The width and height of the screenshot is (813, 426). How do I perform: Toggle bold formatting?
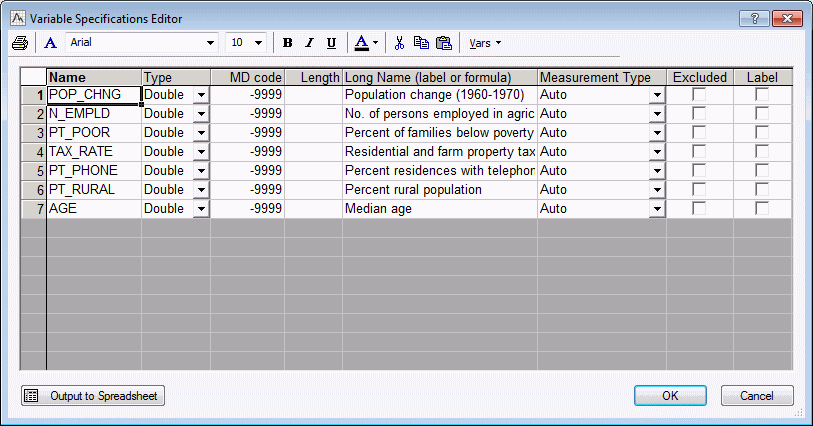pyautogui.click(x=288, y=43)
